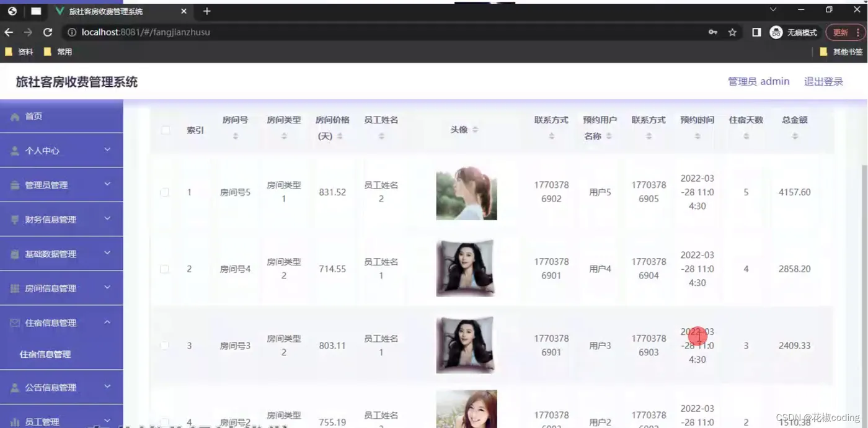Image resolution: width=868 pixels, height=428 pixels.
Task: Expand the 基础数据管理 menu chevron
Action: click(107, 253)
